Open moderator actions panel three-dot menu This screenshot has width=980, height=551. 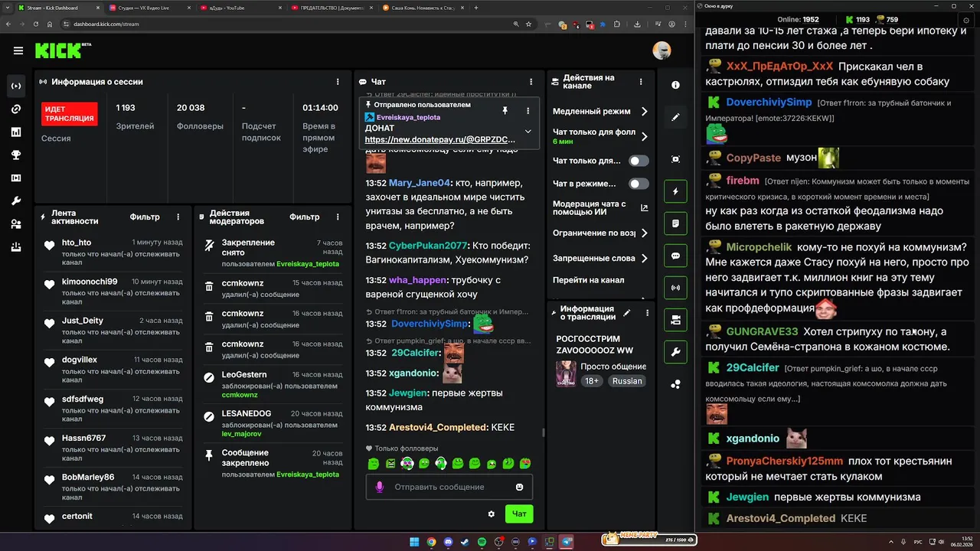338,217
